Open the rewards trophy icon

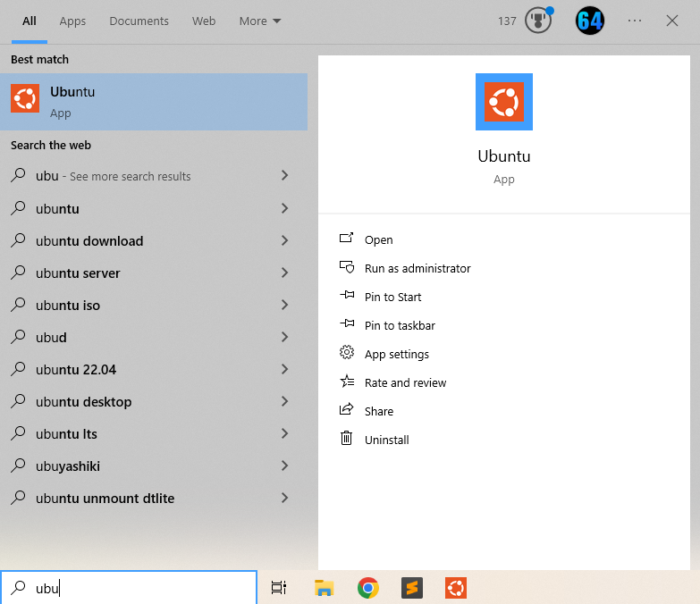(538, 21)
